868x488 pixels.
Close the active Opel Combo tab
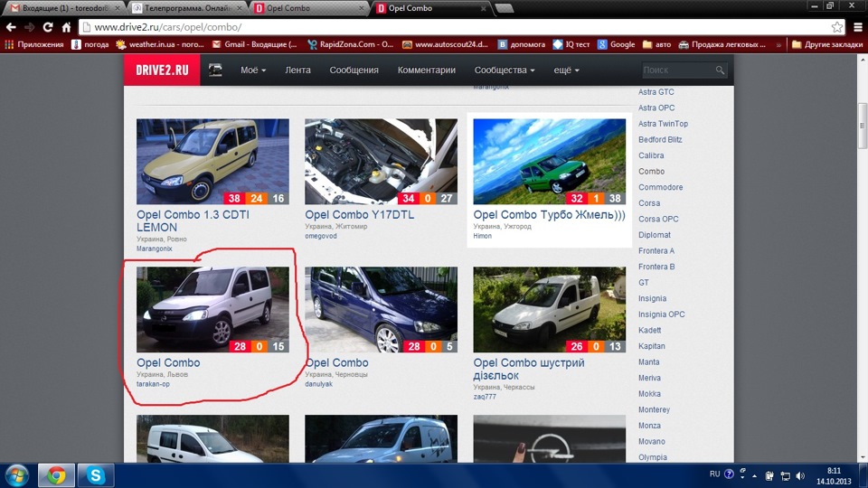(x=483, y=8)
